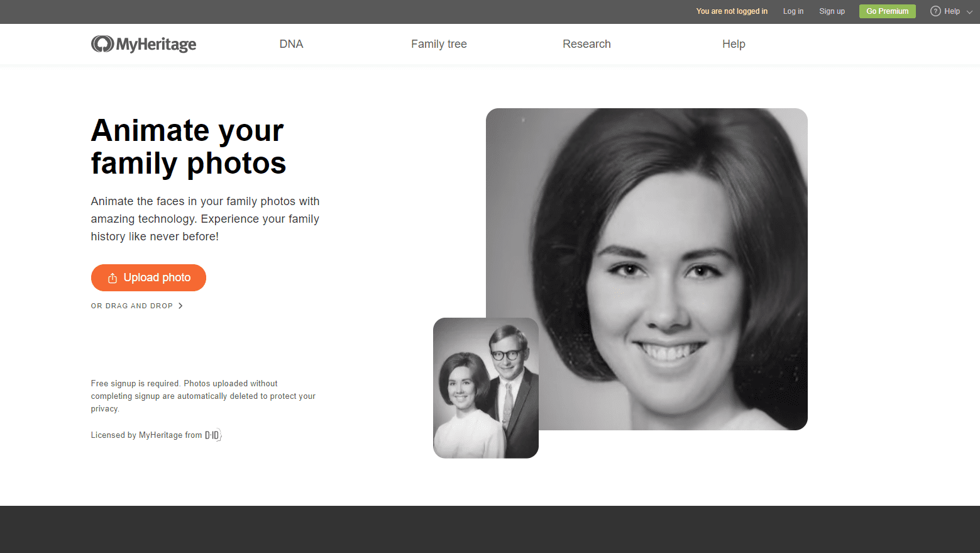Open the DNA menu in main navigation
This screenshot has height=553, width=980.
[291, 44]
